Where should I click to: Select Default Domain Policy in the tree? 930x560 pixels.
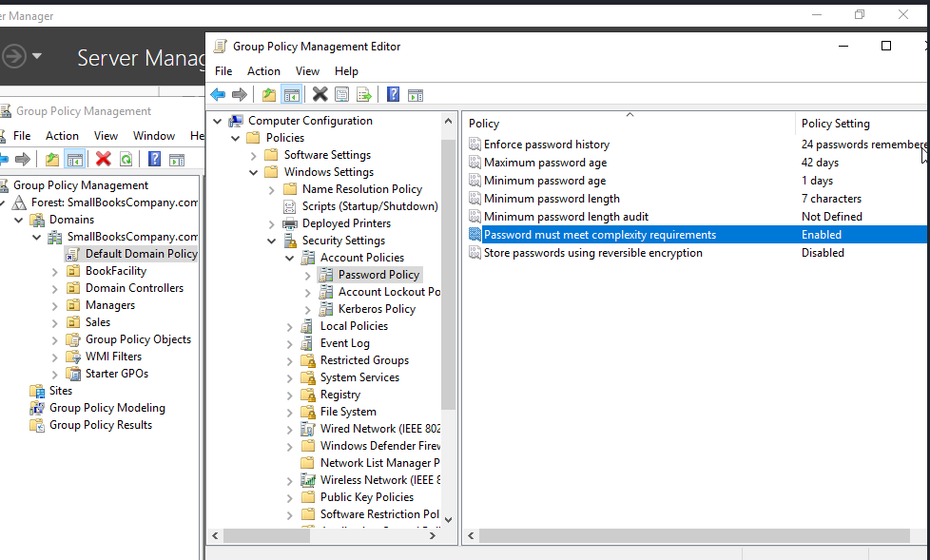coord(141,254)
